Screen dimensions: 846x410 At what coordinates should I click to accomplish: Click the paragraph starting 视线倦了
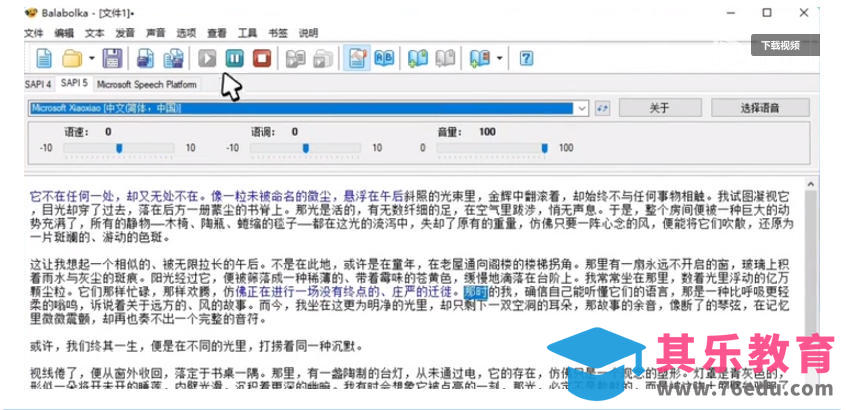coord(410,379)
